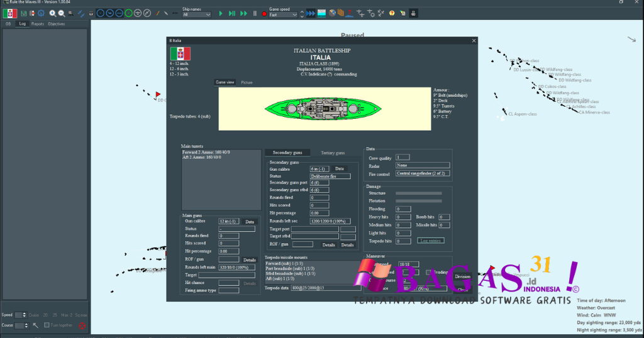Zoom in on the map
Image resolution: width=644 pixels, height=338 pixels.
pos(53,14)
